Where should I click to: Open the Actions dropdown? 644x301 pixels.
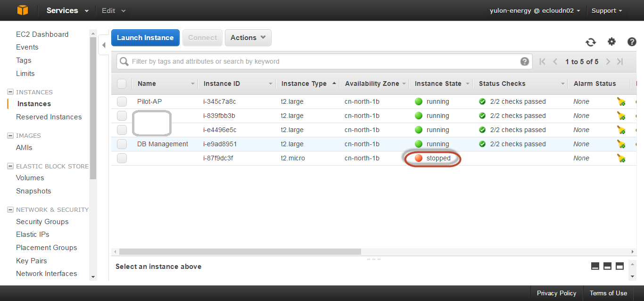248,38
